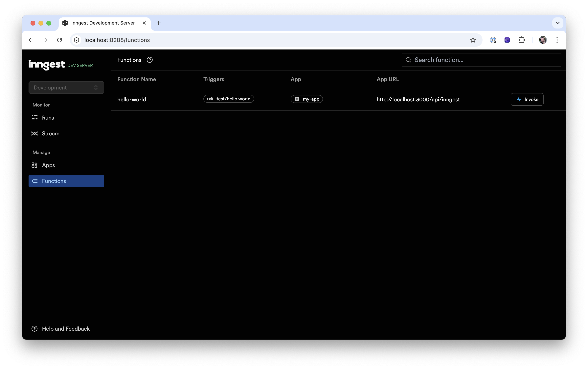
Task: Open the Functions help question mark
Action: pos(149,60)
